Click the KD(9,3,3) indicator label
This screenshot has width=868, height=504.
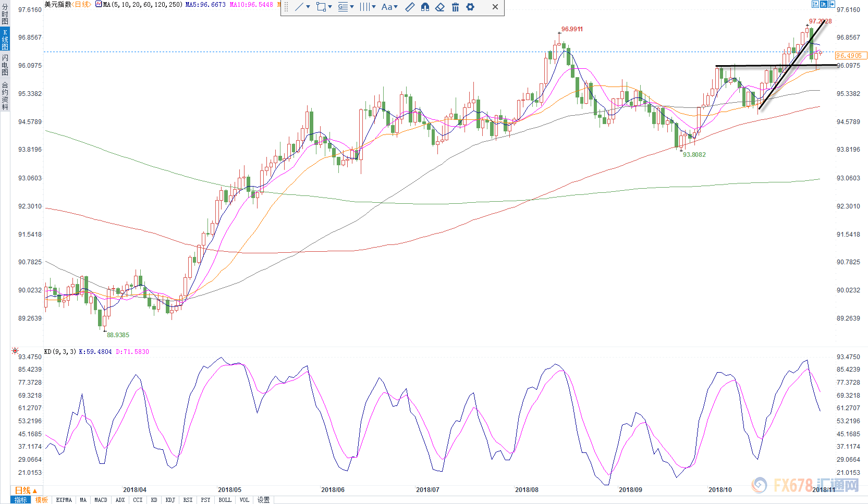(x=60, y=352)
